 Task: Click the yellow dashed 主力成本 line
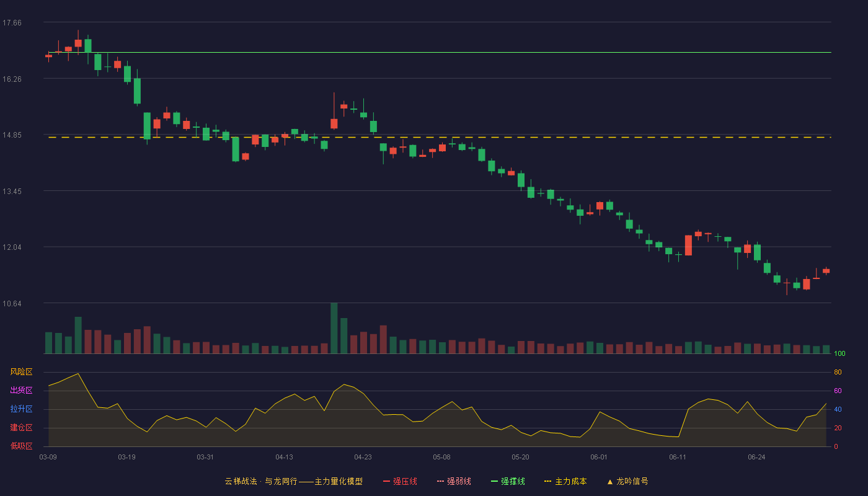click(440, 137)
